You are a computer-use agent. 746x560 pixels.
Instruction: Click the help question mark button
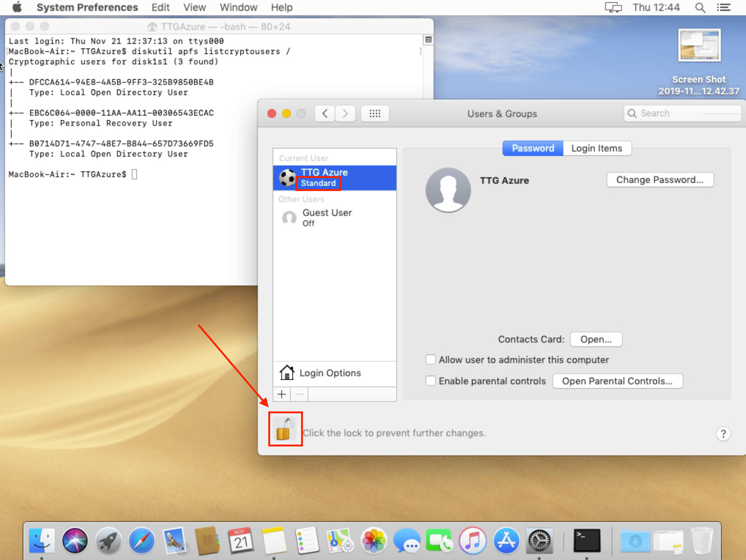(x=723, y=433)
